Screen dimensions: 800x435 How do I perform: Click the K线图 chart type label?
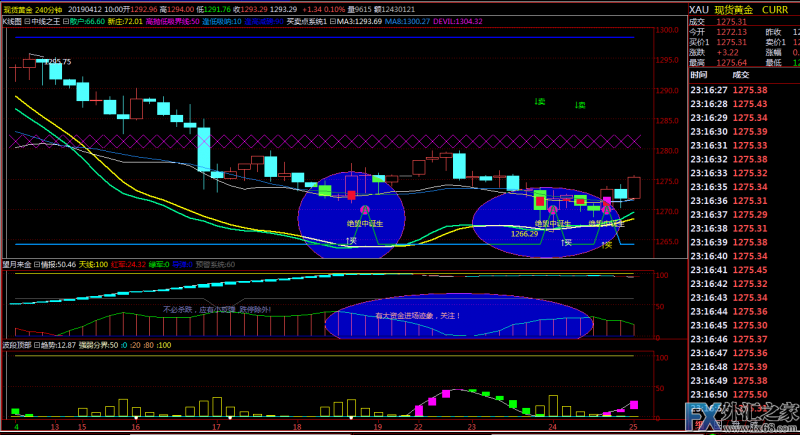(14, 20)
